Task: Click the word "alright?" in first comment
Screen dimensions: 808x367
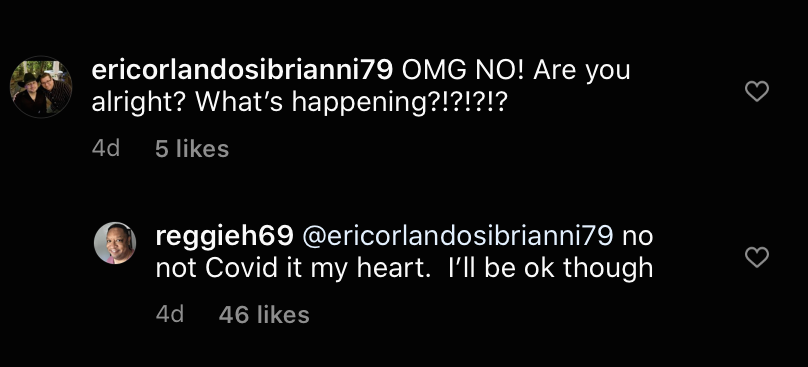Action: (139, 103)
